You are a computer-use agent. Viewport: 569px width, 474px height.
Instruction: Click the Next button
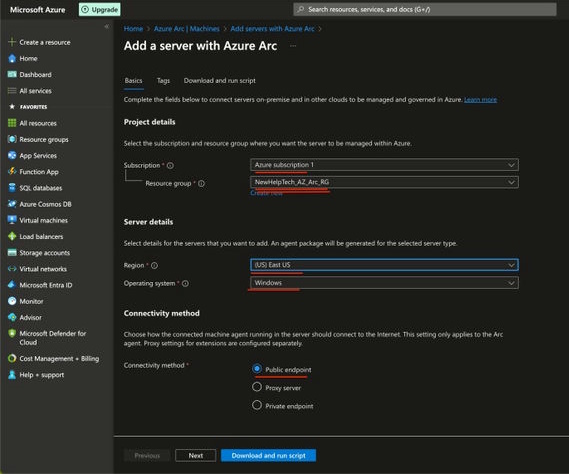(x=196, y=455)
